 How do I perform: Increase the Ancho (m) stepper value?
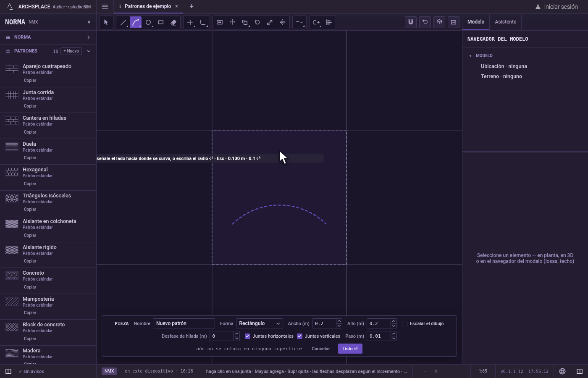tap(339, 321)
